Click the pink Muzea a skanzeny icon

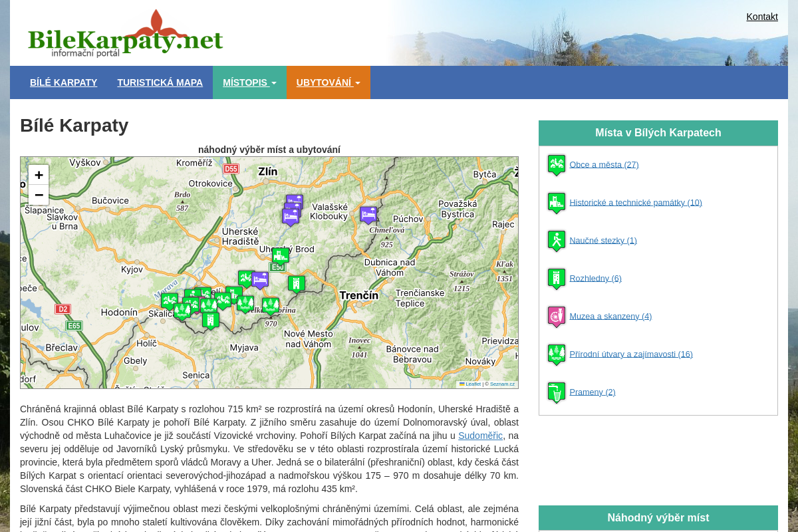click(x=557, y=317)
